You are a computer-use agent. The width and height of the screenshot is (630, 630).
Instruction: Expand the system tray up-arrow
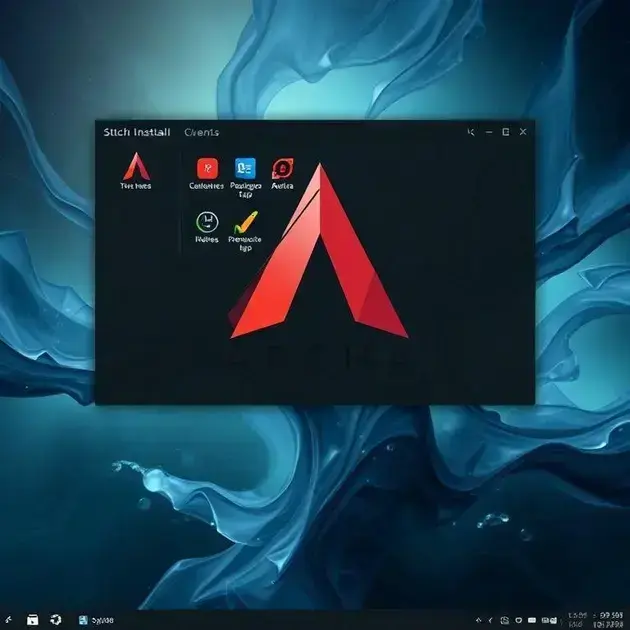click(x=478, y=620)
